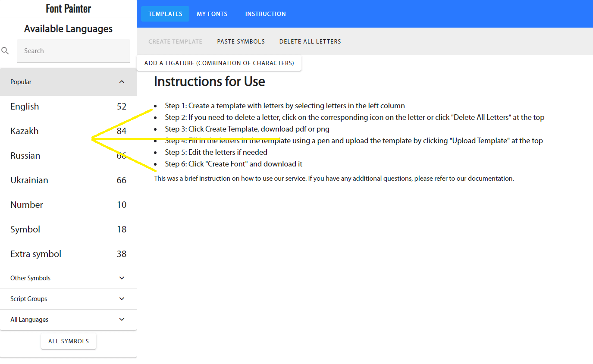Select Number symbol set
This screenshot has width=593, height=364.
click(68, 205)
